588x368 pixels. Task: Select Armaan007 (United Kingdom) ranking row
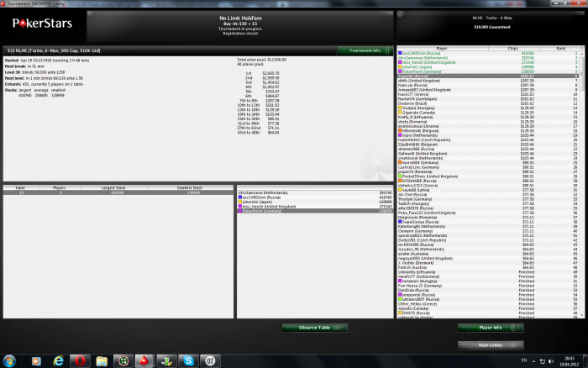(489, 90)
